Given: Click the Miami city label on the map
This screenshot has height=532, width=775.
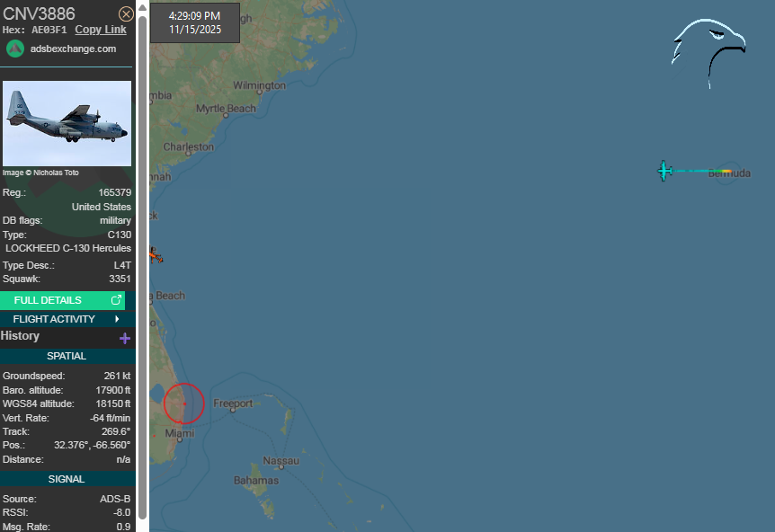Looking at the screenshot, I should tap(180, 433).
